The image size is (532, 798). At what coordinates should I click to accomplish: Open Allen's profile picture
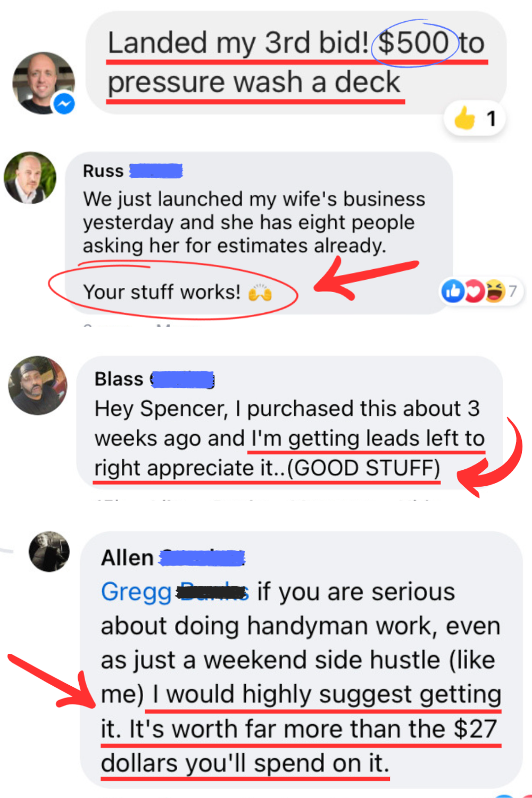point(49,551)
